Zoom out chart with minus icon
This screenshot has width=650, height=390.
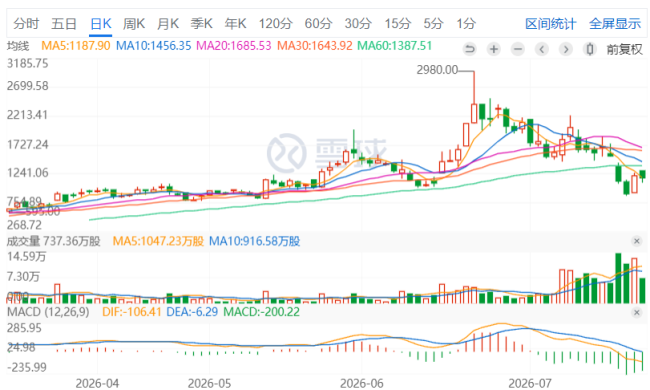(x=517, y=49)
